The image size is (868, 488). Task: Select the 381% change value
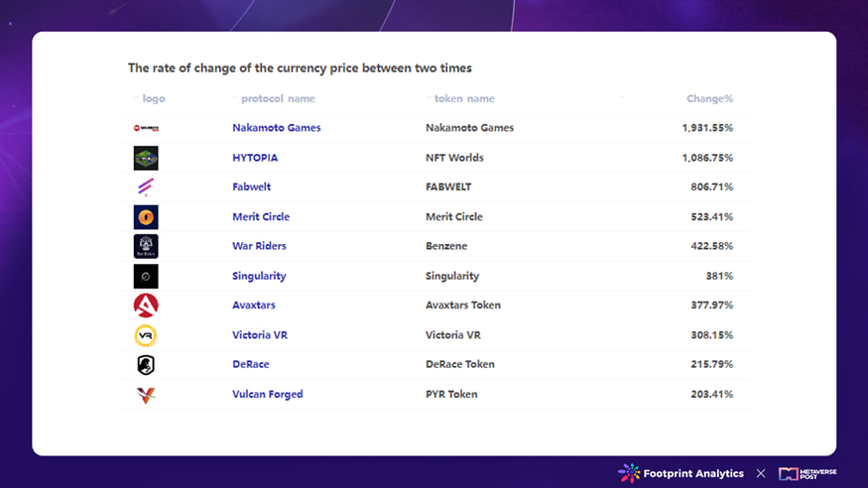coord(719,276)
